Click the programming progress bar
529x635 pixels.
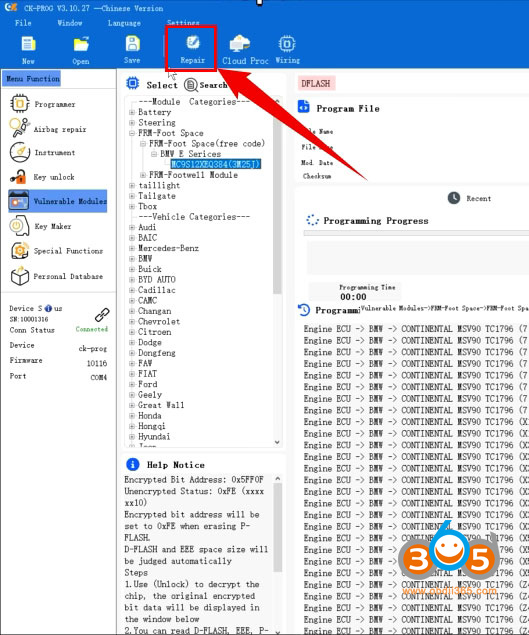point(416,233)
